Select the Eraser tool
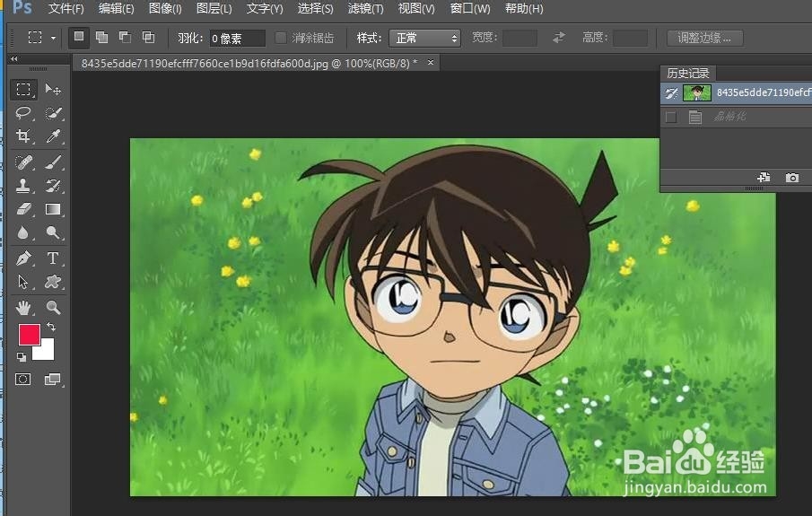Viewport: 812px width, 516px height. click(23, 209)
